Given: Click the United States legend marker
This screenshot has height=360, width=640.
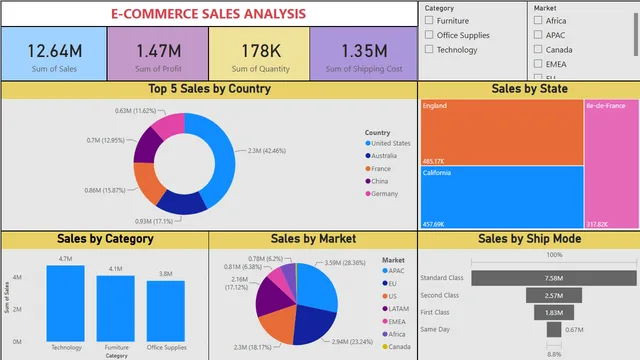Looking at the screenshot, I should point(368,143).
